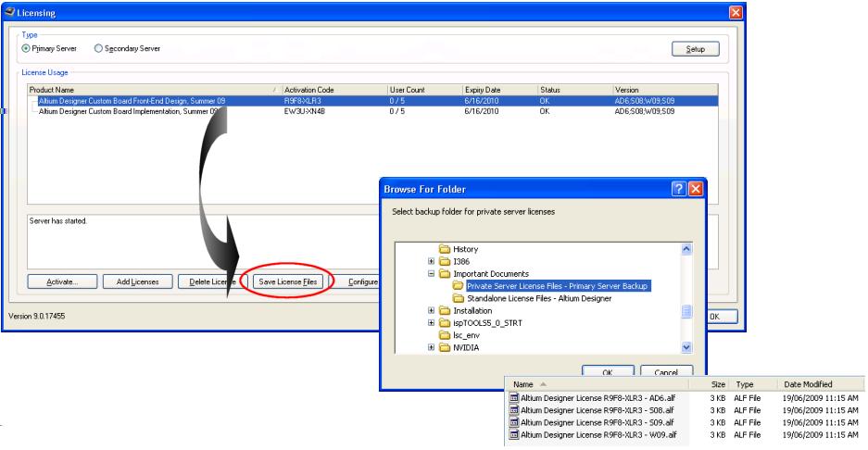Click the I386 folder icon
This screenshot has height=450, width=868.
(x=445, y=261)
